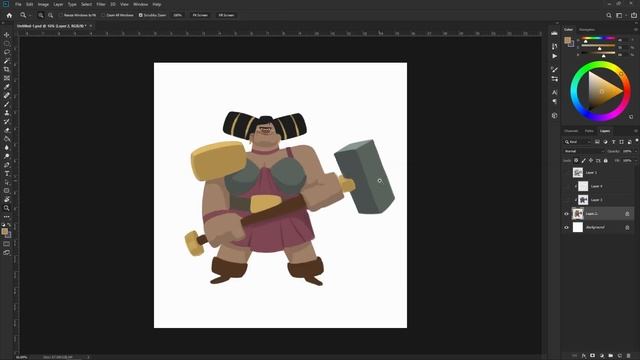
Task: Open the Actions panel play icon
Action: point(554,56)
